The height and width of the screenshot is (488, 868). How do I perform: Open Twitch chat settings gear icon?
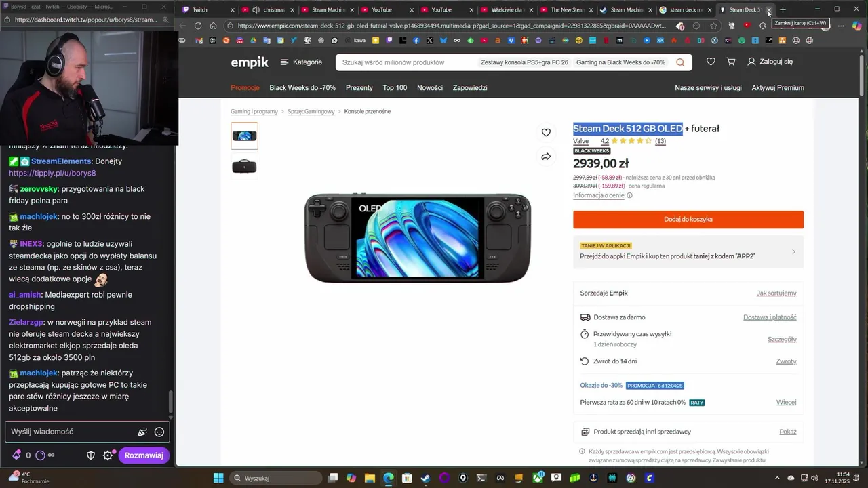click(108, 455)
